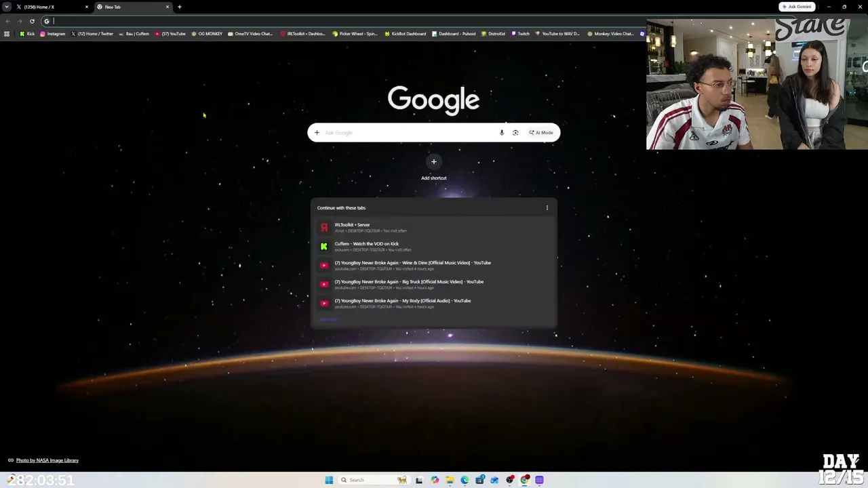This screenshot has height=488, width=868.
Task: Open Cuffem - Watch the VOD on Kick
Action: 434,247
